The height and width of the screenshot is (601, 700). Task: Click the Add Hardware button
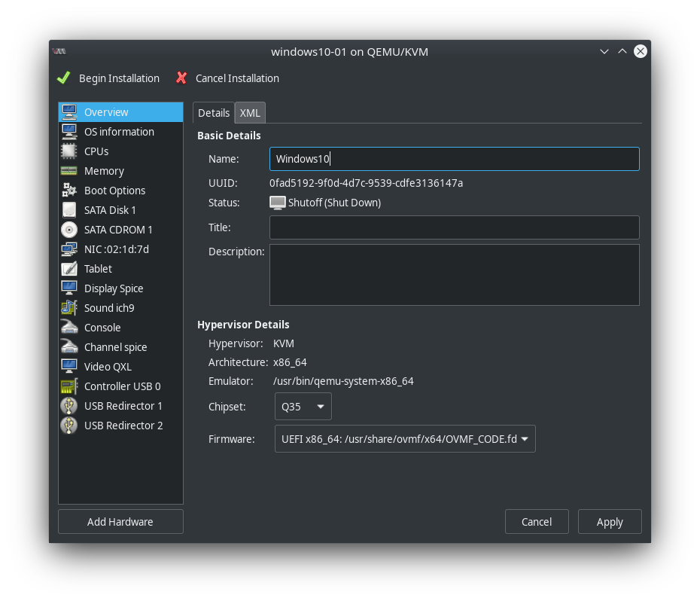[120, 521]
